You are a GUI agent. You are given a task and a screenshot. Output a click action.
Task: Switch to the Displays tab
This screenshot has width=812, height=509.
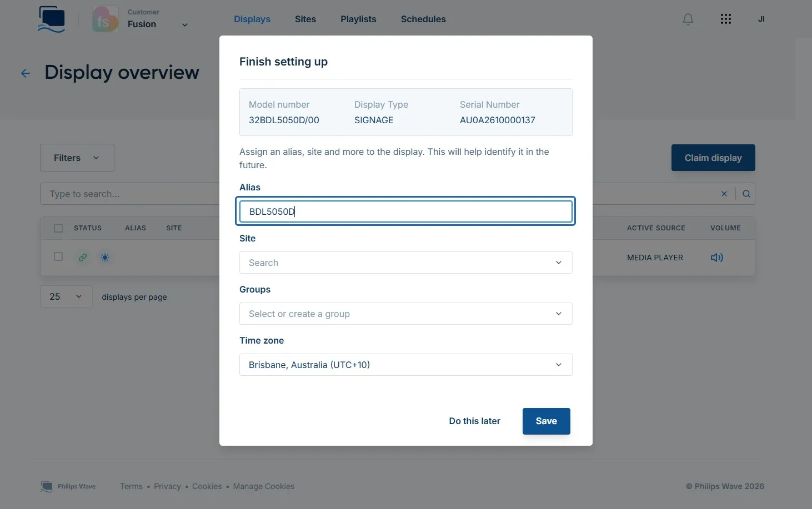[x=252, y=19]
